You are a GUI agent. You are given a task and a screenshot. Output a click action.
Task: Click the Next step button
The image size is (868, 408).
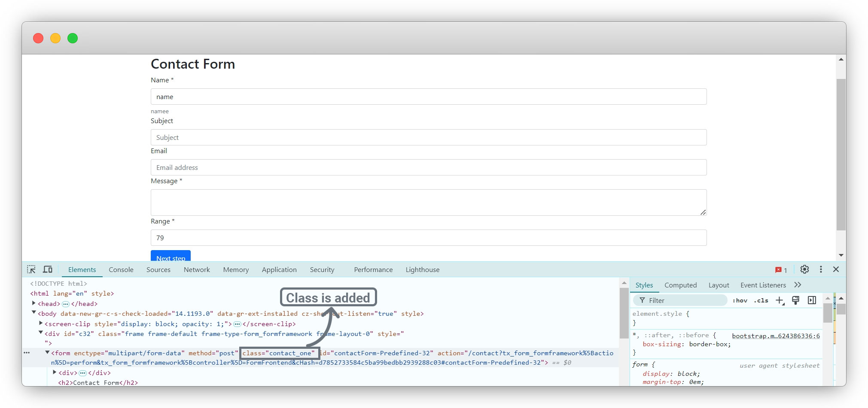[171, 257]
